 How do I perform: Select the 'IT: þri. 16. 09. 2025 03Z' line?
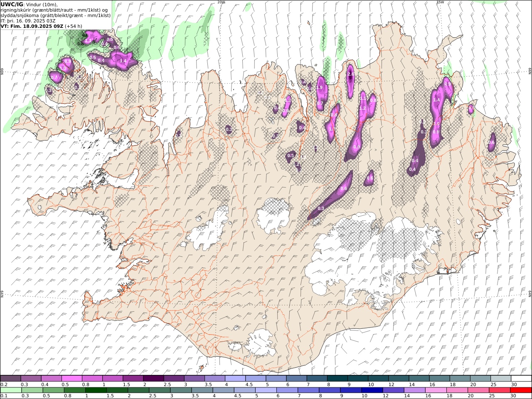pos(28,21)
